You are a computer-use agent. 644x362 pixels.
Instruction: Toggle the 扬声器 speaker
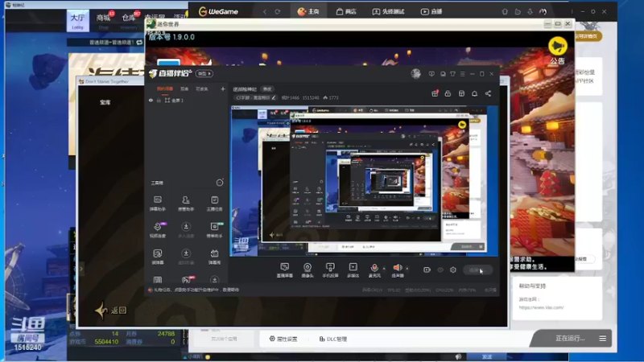(398, 270)
